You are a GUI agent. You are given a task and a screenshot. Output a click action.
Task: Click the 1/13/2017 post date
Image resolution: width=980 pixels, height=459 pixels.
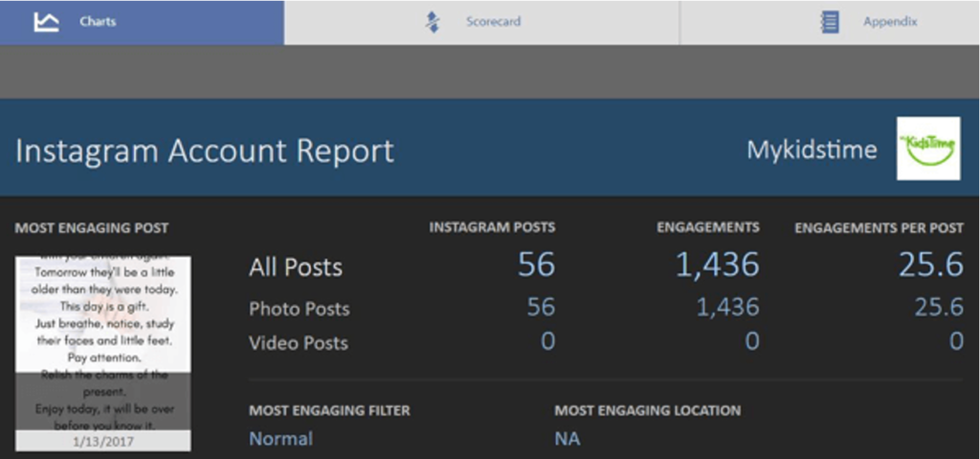103,442
